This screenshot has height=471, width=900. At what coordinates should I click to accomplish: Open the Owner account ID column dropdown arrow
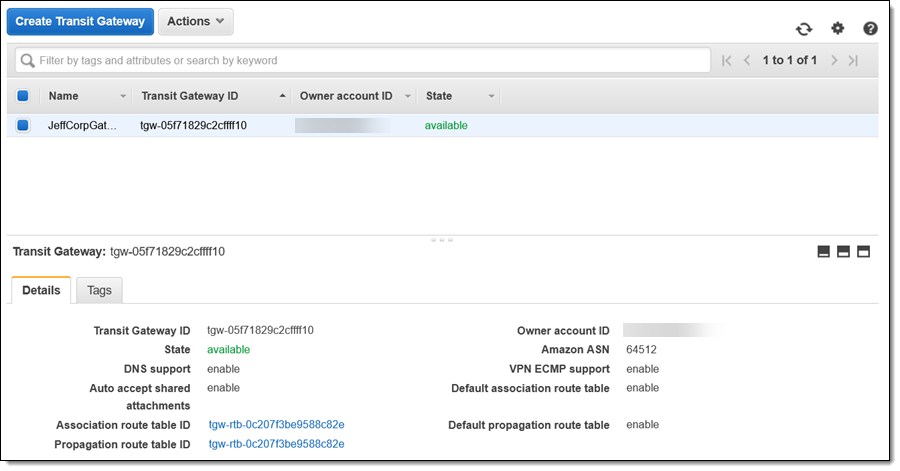click(x=408, y=97)
